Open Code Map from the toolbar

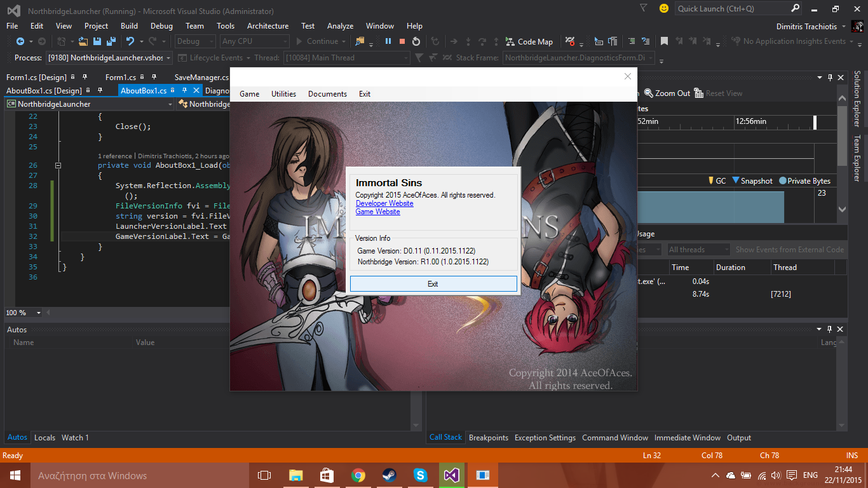tap(529, 41)
